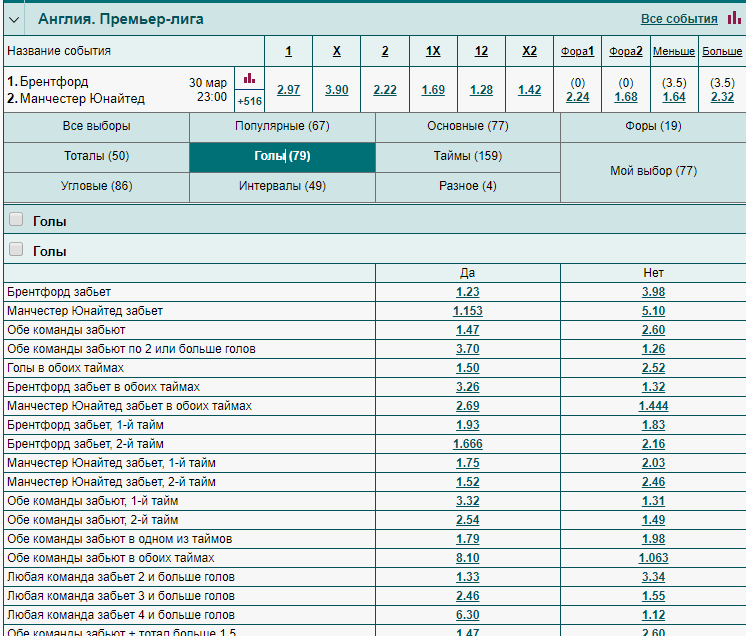Select the Фора1 column header
The height and width of the screenshot is (636, 746).
[578, 51]
